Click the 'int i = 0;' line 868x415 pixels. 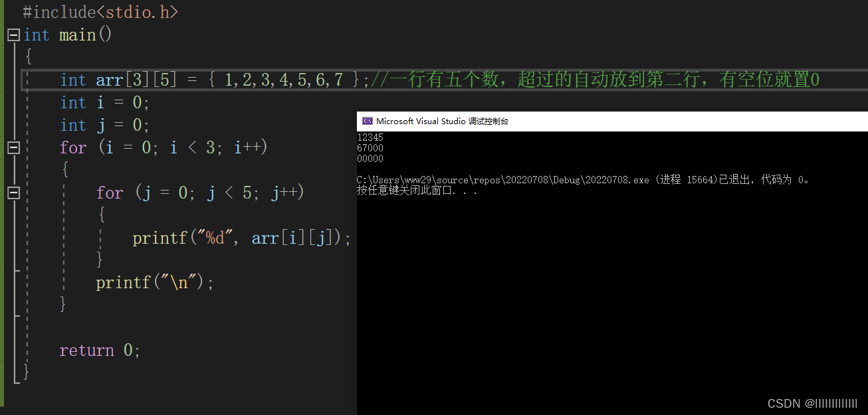tap(105, 103)
